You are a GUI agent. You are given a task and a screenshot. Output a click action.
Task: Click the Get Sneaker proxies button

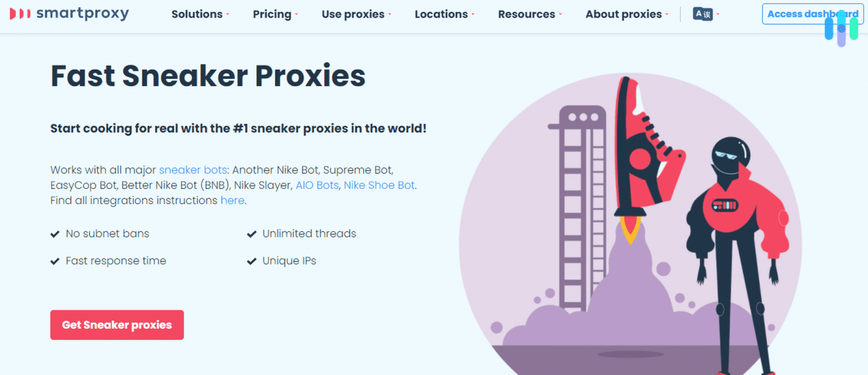[116, 325]
